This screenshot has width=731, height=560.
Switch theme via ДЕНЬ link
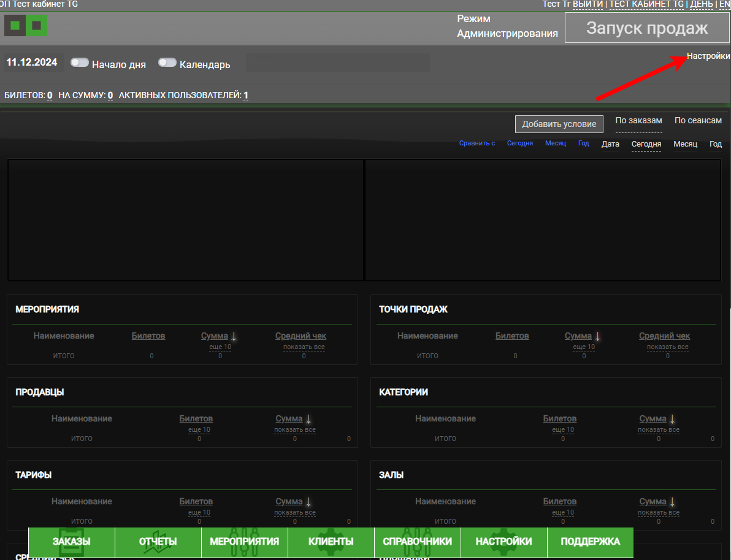click(701, 4)
